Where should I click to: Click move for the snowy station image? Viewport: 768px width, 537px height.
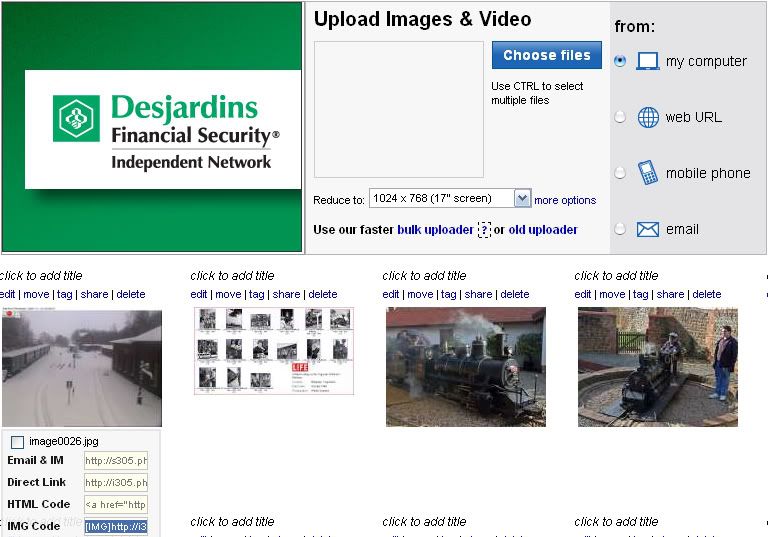click(36, 294)
